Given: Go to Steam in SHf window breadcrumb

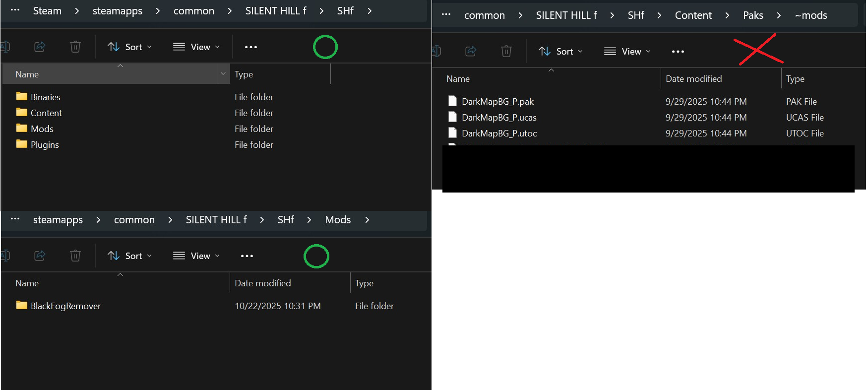Looking at the screenshot, I should 47,11.
